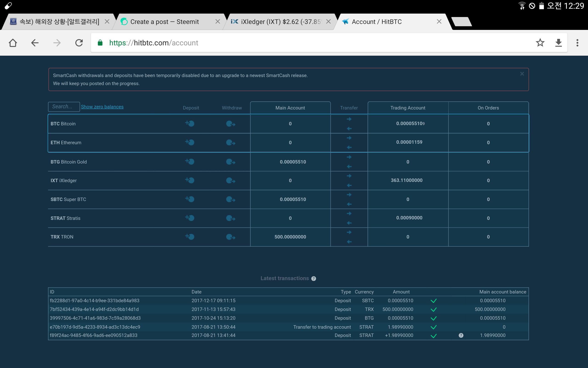Dismiss the SmartCash notification banner
This screenshot has height=368, width=588.
click(522, 74)
